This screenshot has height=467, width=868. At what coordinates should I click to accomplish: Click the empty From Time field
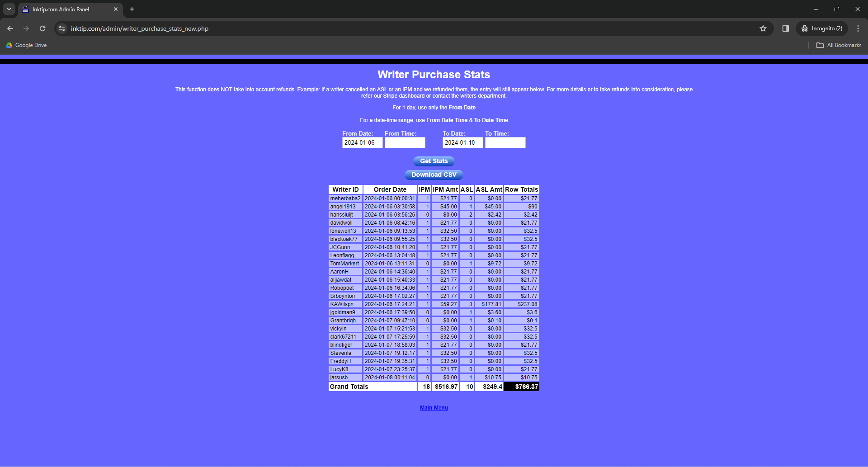tap(405, 143)
